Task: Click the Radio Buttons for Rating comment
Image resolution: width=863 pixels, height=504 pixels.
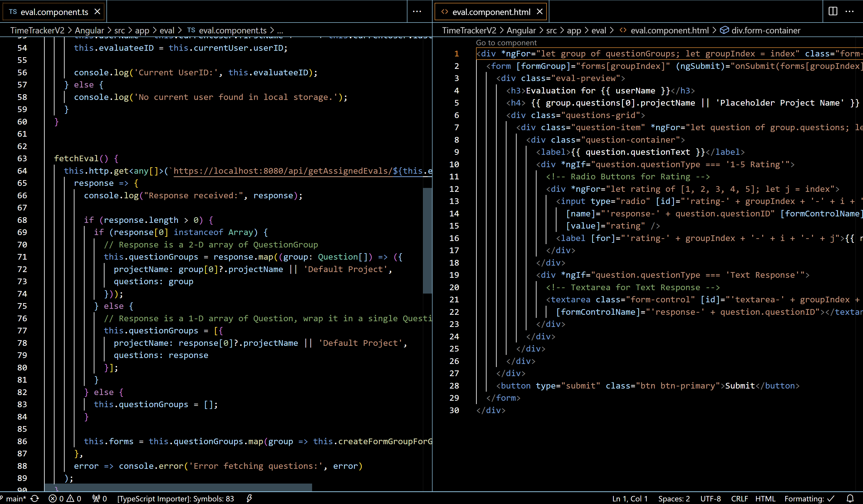Action: [628, 177]
